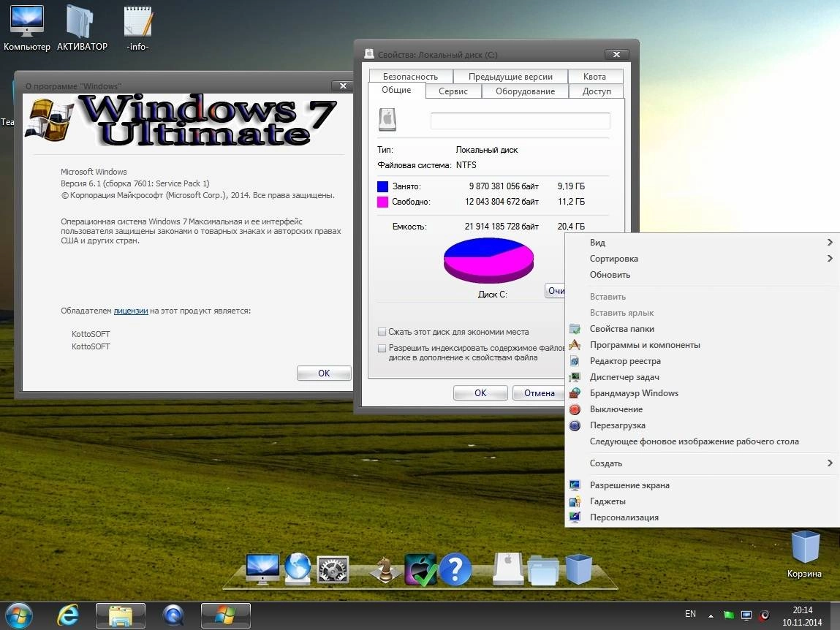Close the Свойства: Локальный диск window

[616, 54]
